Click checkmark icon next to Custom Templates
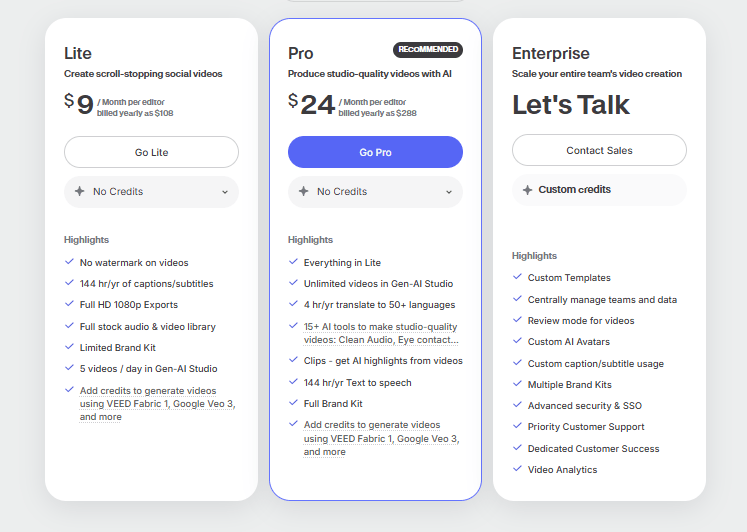This screenshot has width=747, height=532. [x=517, y=277]
